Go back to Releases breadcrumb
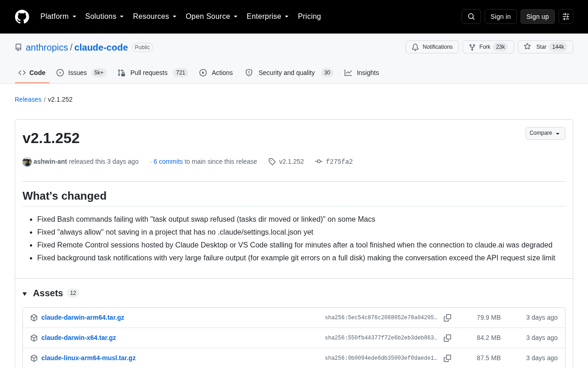Image resolution: width=588 pixels, height=368 pixels. (28, 99)
